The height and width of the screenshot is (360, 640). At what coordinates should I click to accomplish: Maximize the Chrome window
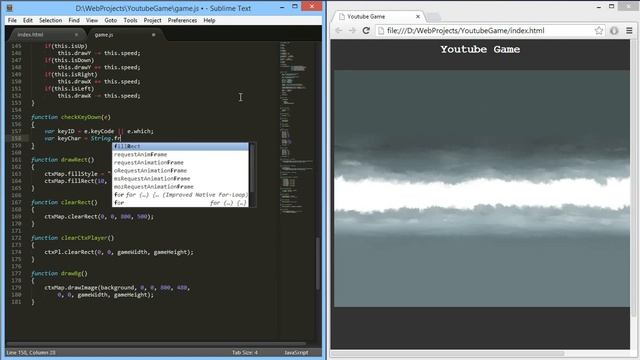[x=611, y=7]
